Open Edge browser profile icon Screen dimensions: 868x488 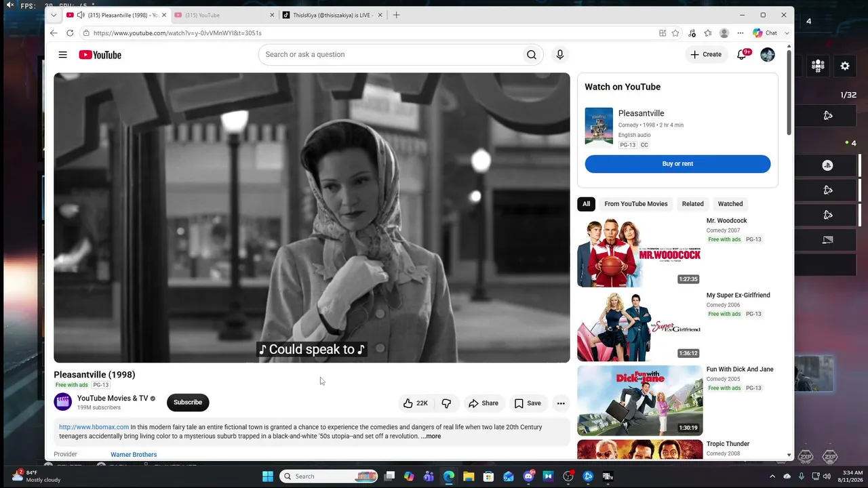pyautogui.click(x=724, y=33)
